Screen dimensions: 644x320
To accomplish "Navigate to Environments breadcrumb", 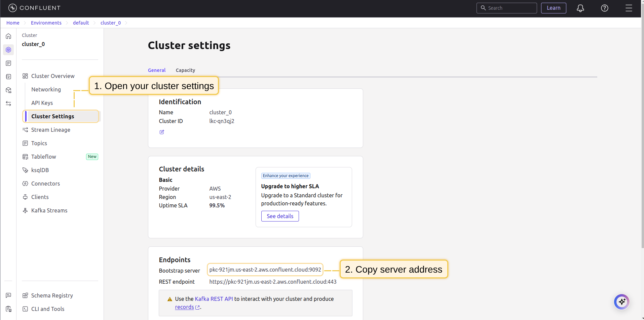I will pos(46,23).
